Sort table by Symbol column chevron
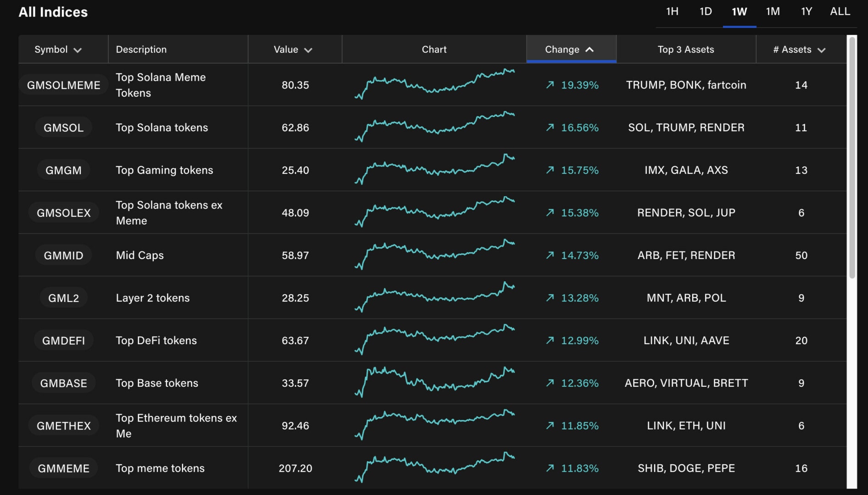Screen dimensions: 868x495 (x=78, y=50)
